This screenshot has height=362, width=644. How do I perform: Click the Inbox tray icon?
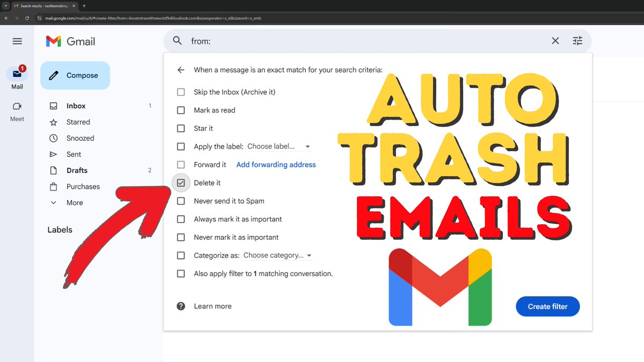click(53, 106)
